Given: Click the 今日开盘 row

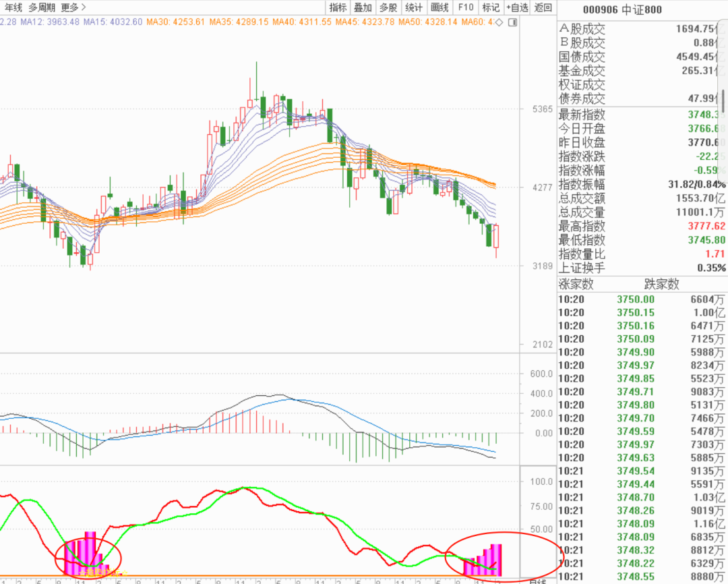Looking at the screenshot, I should [x=642, y=128].
